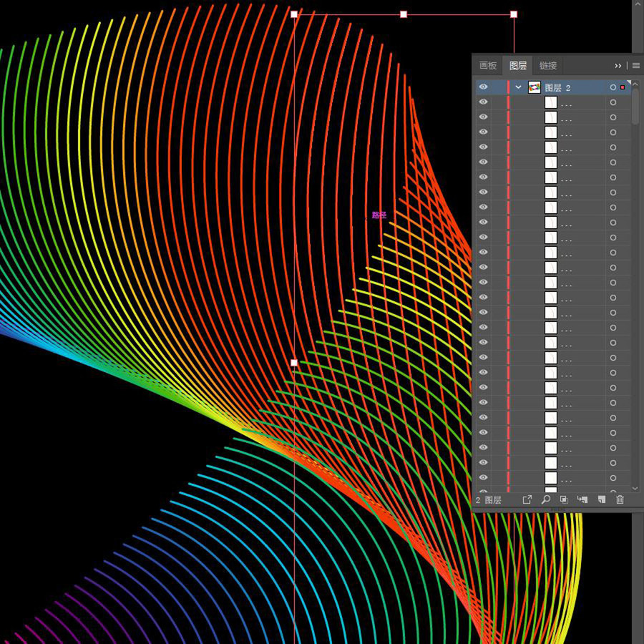Click Create New Layer icon
The height and width of the screenshot is (644, 644).
601,499
